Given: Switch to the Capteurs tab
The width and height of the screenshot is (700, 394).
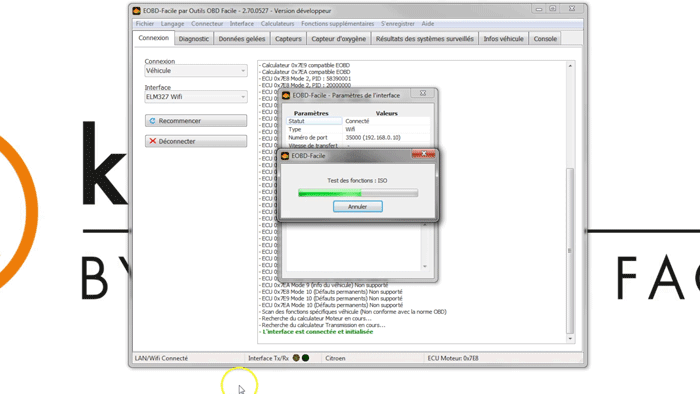Looking at the screenshot, I should pos(288,39).
